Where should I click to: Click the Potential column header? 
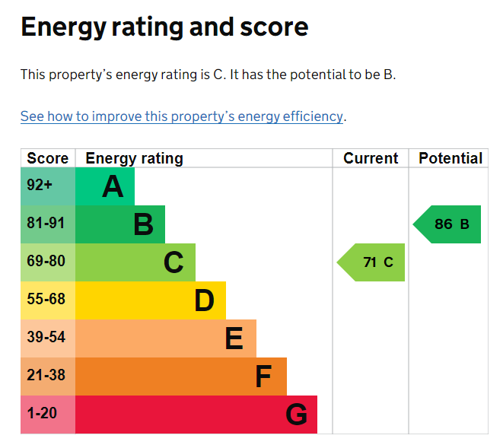[x=450, y=158]
